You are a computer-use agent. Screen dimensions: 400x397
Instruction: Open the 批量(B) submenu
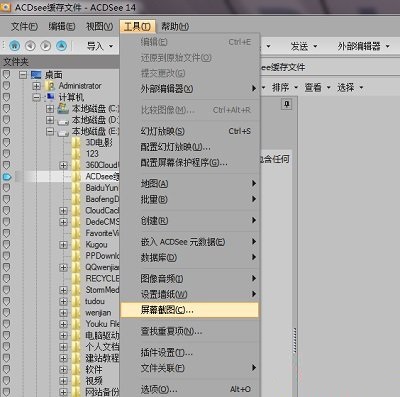[x=189, y=199]
